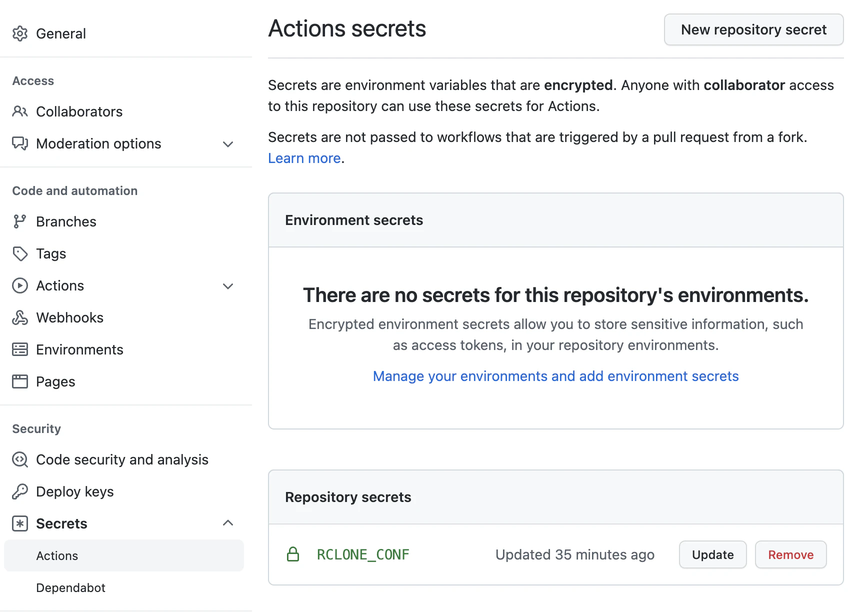
Task: Expand the Actions settings chevron
Action: (228, 286)
